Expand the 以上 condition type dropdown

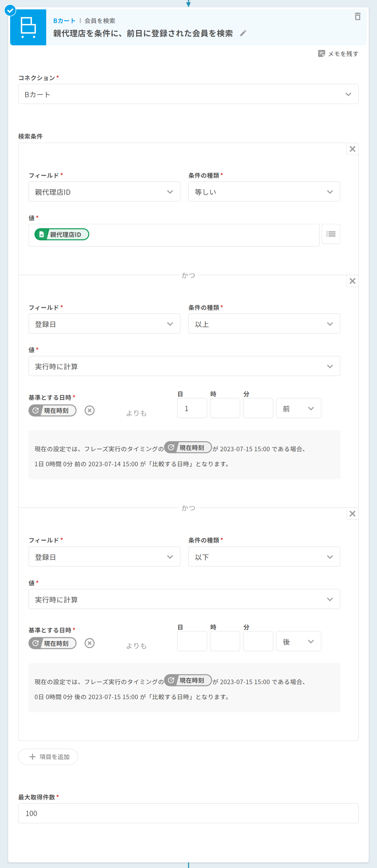point(264,324)
